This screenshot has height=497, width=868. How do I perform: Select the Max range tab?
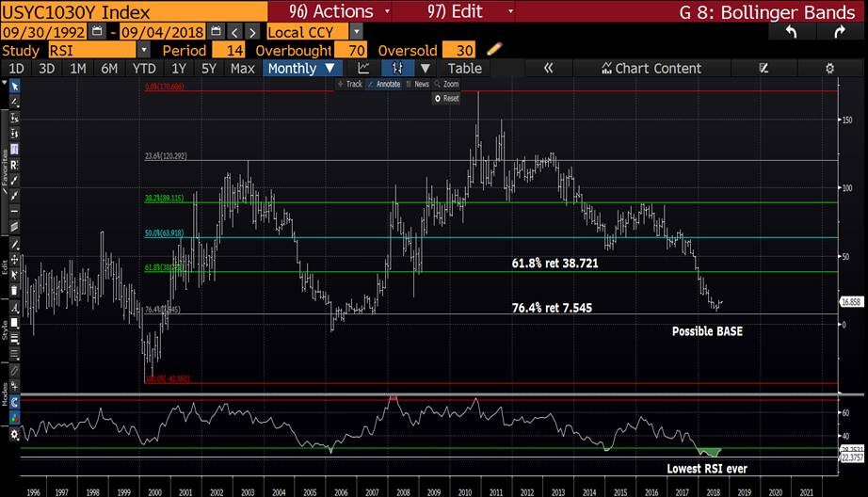tap(243, 68)
